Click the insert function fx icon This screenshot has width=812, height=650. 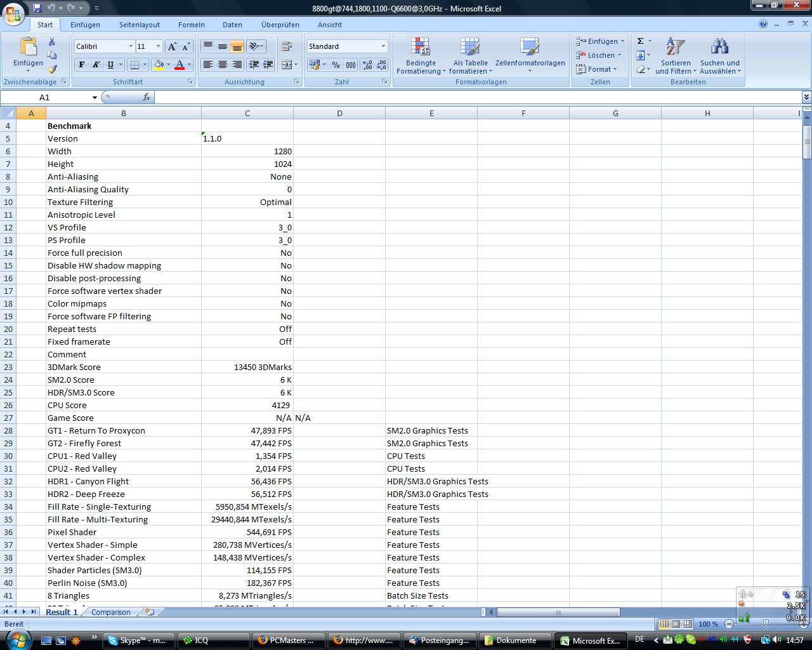pyautogui.click(x=147, y=97)
